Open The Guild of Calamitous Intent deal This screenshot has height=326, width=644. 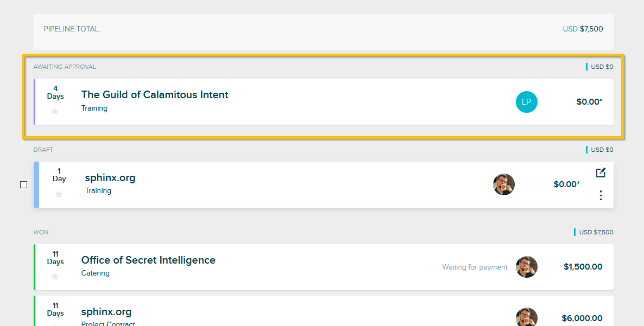(x=155, y=95)
